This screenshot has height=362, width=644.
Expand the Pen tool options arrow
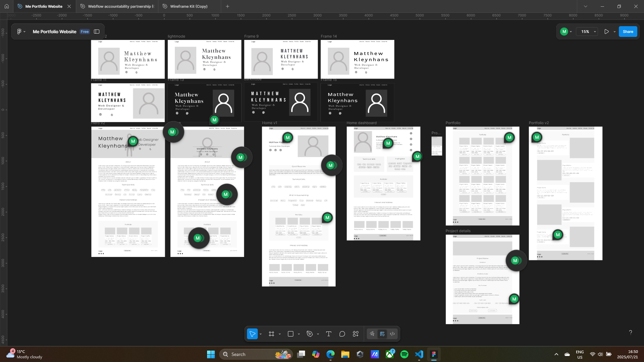point(318,334)
